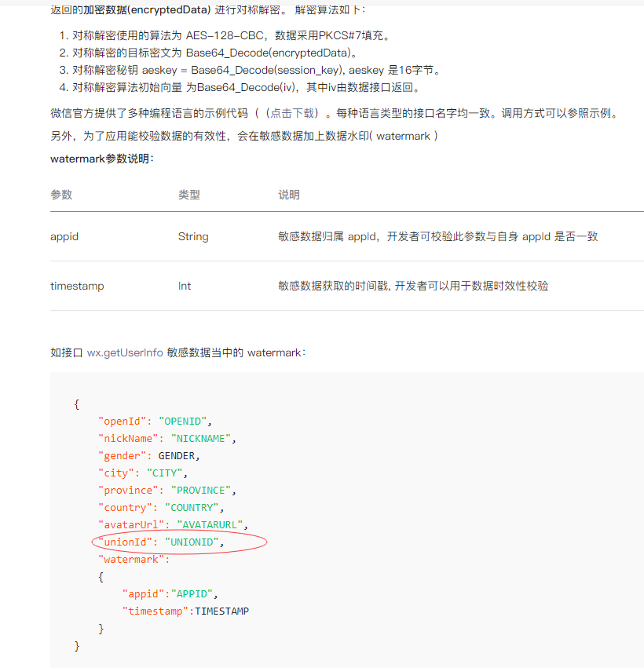Click the "country": "COUNTRY" code line

[161, 507]
